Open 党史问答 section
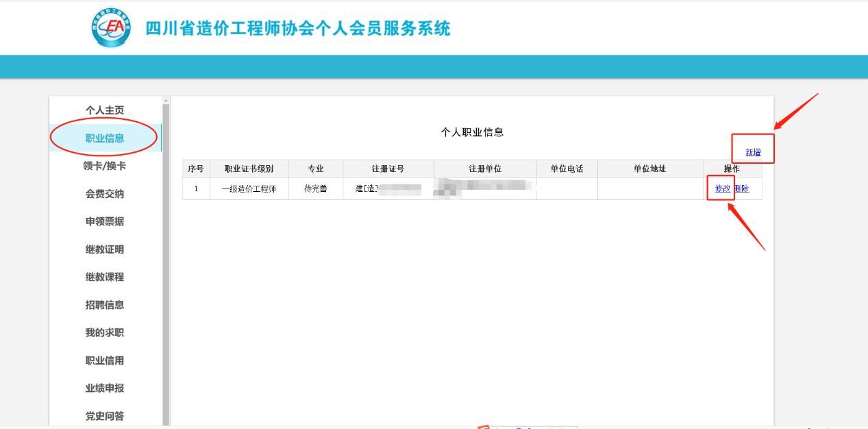 105,416
